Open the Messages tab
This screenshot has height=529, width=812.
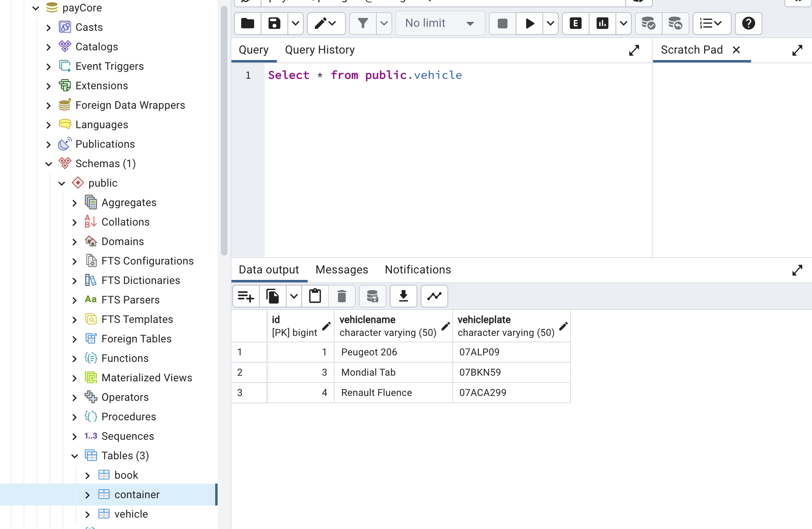tap(341, 269)
